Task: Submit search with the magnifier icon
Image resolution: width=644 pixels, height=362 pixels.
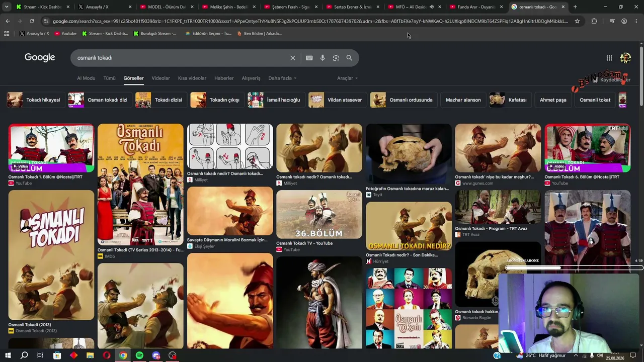Action: click(349, 58)
